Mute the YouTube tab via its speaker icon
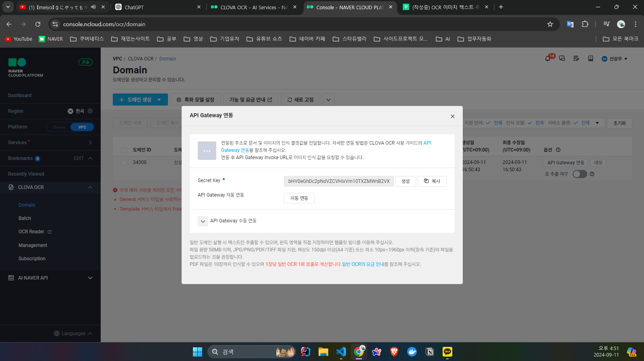 point(93,7)
